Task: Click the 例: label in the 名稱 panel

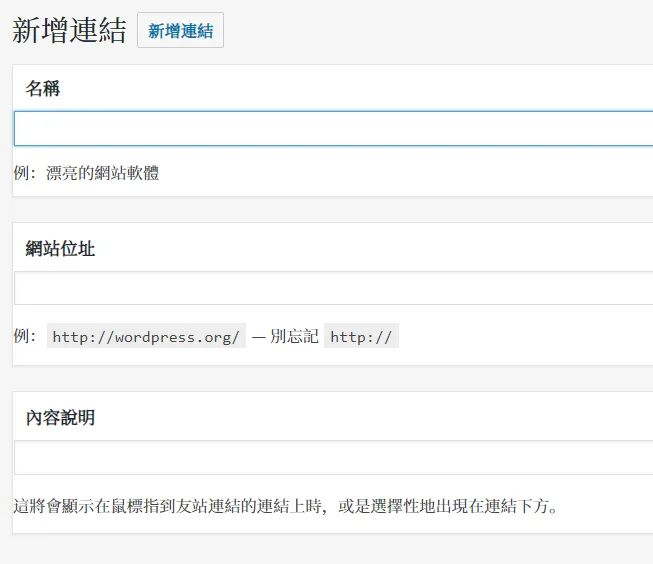Action: [x=26, y=174]
